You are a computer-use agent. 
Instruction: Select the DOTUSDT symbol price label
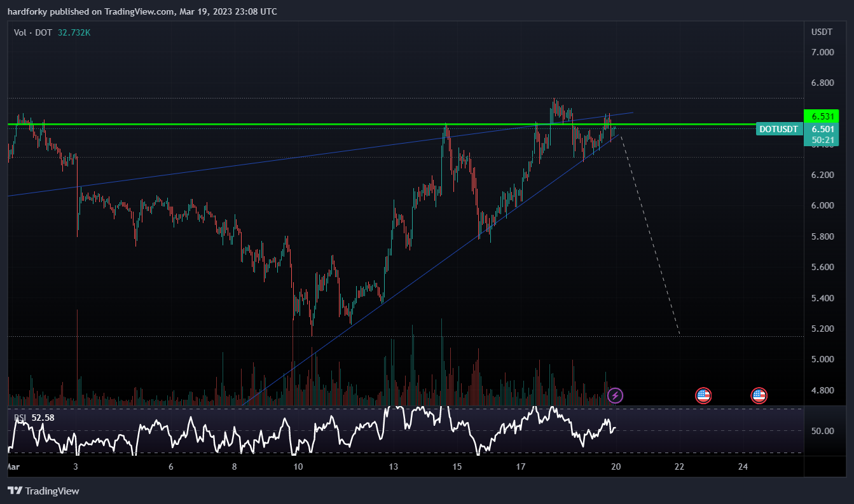(x=778, y=129)
